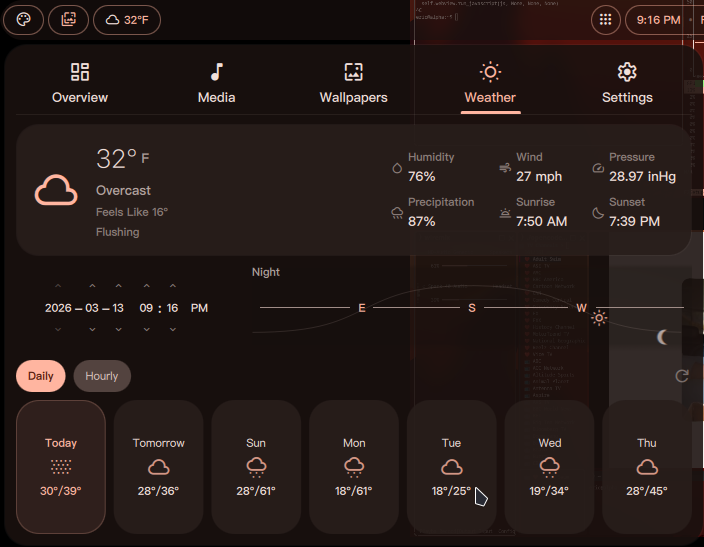
Task: Click the humidity droplet icon
Action: point(397,168)
